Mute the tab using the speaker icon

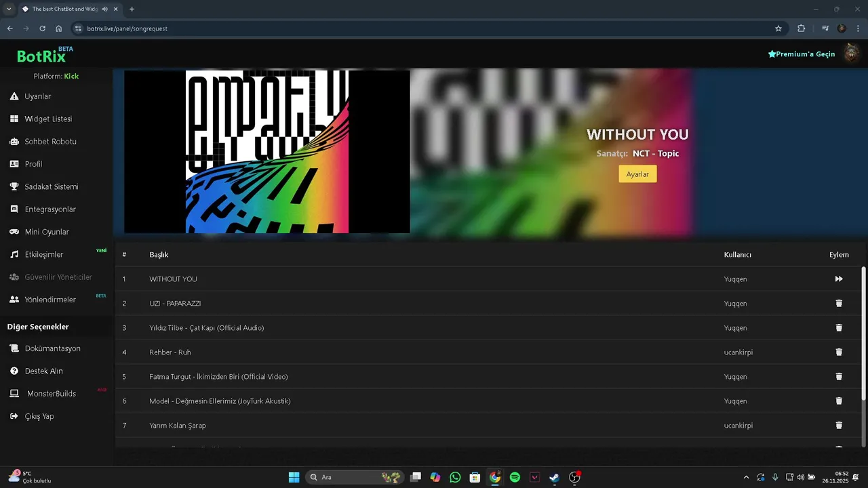[x=105, y=9]
